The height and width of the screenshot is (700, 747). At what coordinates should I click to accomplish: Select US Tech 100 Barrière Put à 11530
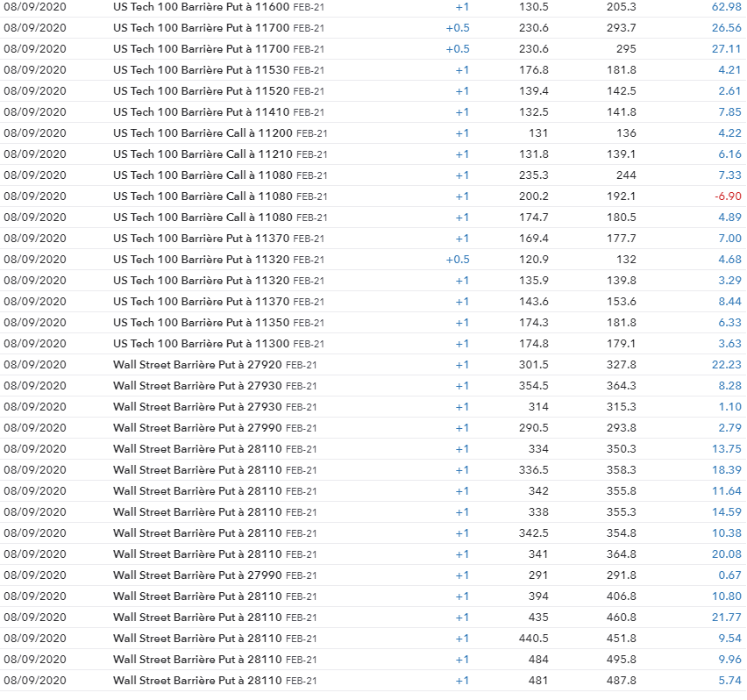coord(218,70)
